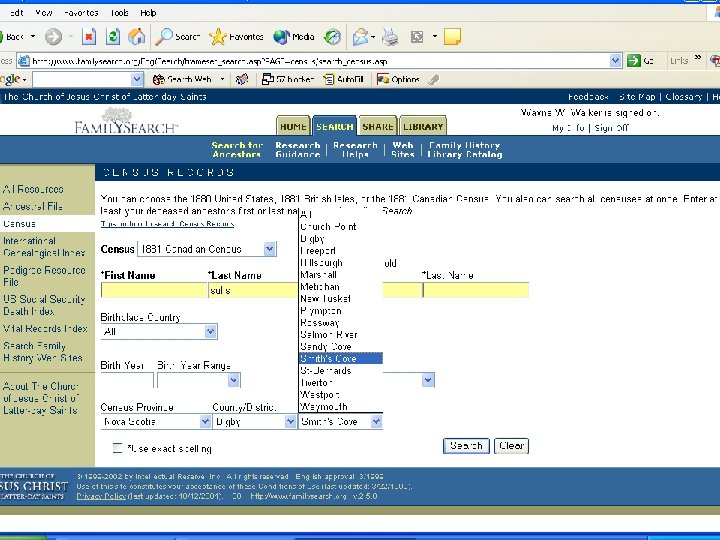Open the Census Province Nova Scotia dropdown
This screenshot has width=720, height=540.
[x=205, y=422]
